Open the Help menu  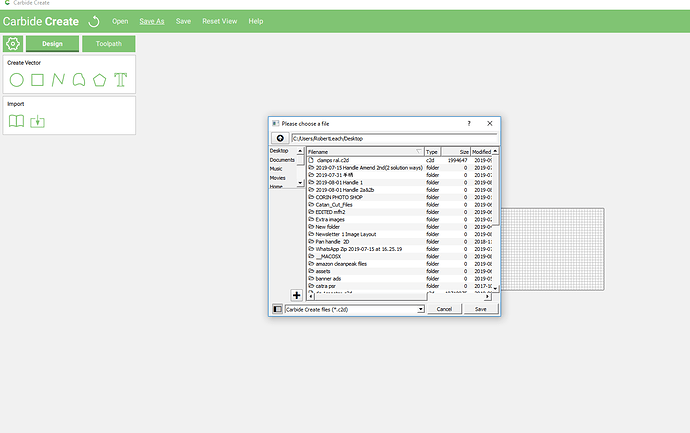256,21
